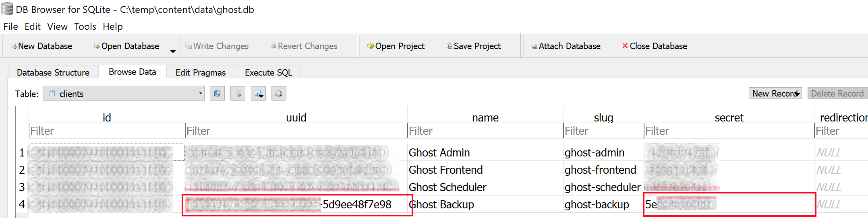Click the Save Project button
The width and height of the screenshot is (868, 218).
click(473, 46)
